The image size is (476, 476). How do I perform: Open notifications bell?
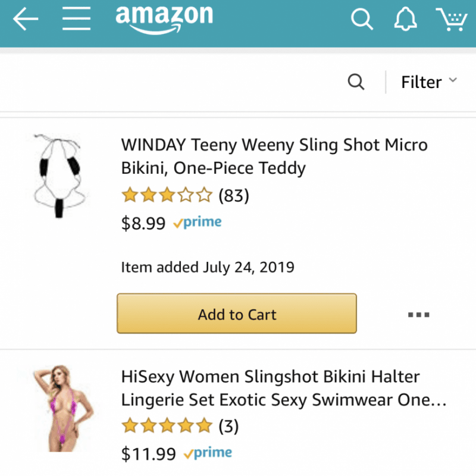click(x=406, y=20)
